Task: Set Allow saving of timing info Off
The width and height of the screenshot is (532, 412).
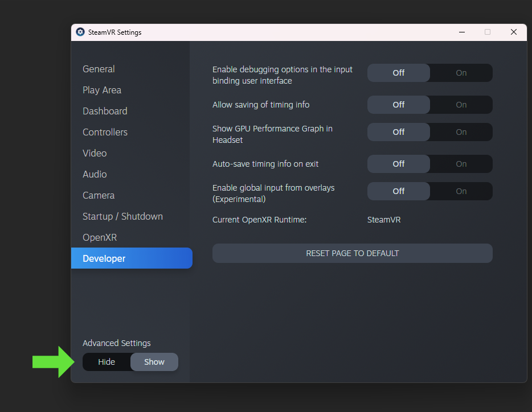Action: 398,105
